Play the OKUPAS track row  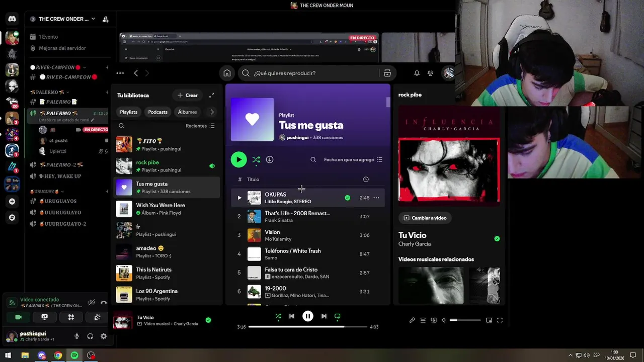coord(239,198)
